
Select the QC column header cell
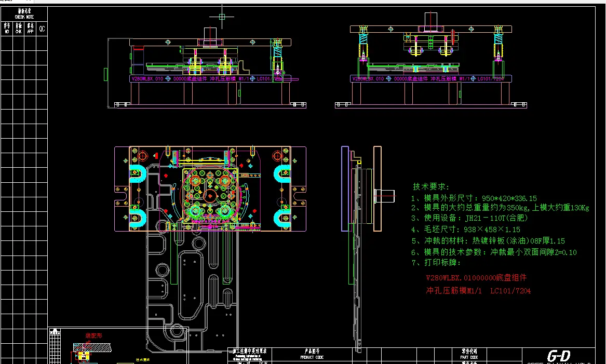click(x=42, y=29)
